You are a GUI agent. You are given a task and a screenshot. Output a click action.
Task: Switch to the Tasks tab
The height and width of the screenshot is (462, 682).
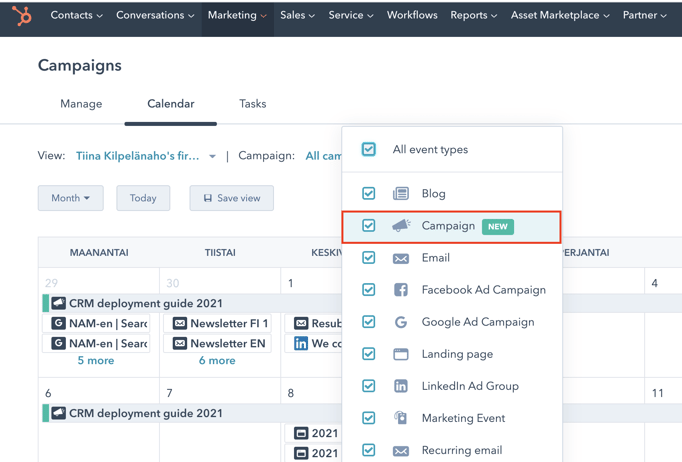coord(252,104)
